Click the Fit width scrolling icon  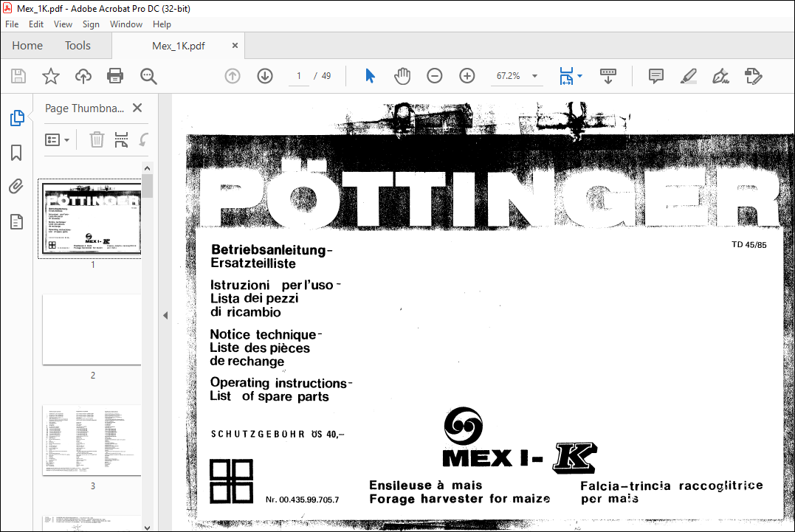pyautogui.click(x=566, y=76)
